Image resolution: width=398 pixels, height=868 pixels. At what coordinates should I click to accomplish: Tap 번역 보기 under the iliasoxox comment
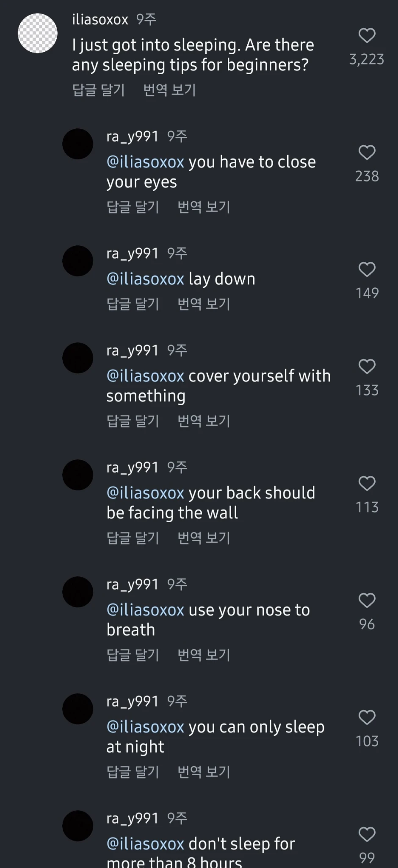point(169,90)
